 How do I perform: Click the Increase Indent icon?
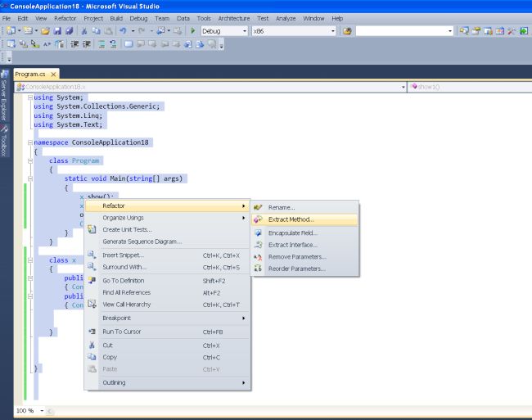coord(87,44)
